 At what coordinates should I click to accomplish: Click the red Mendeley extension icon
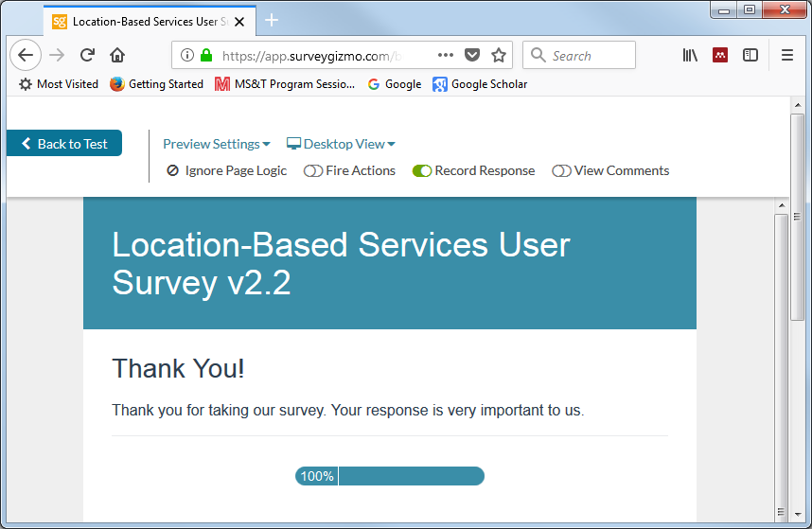point(720,55)
